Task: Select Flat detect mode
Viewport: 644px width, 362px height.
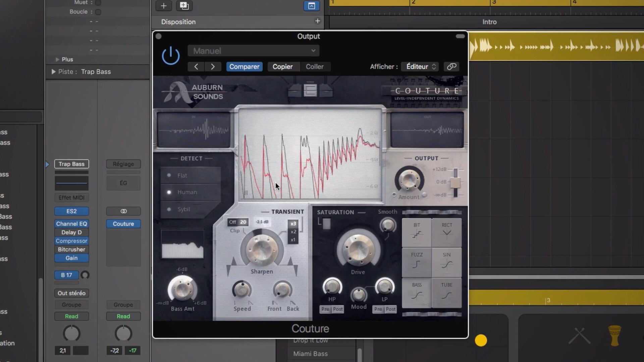Action: [191, 175]
